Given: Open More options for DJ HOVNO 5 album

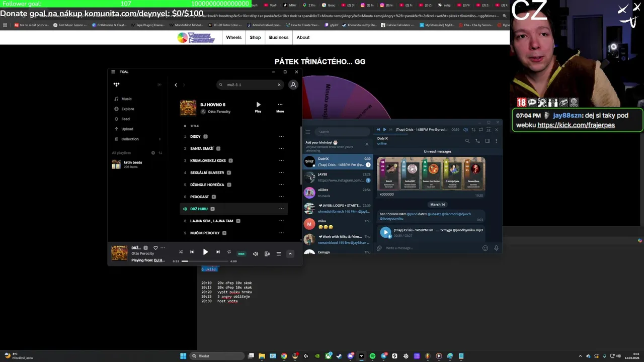Looking at the screenshot, I should point(280,107).
